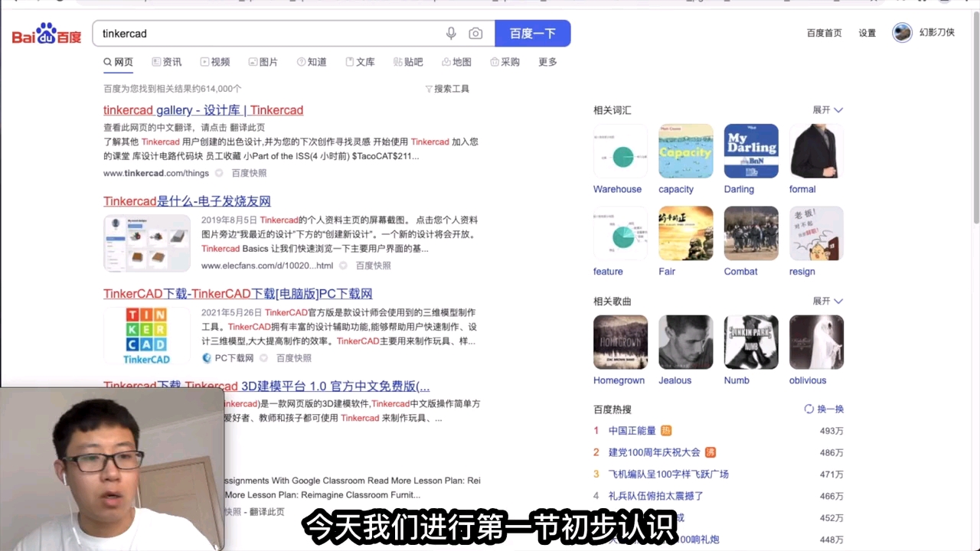Open result Tinkercad是什么-电子发烧友网
This screenshot has width=980, height=551.
click(x=187, y=201)
